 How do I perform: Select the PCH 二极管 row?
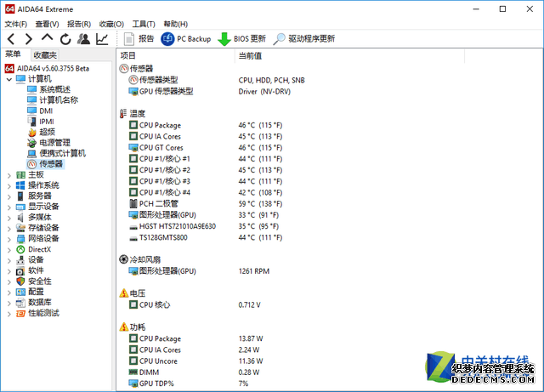pyautogui.click(x=206, y=204)
